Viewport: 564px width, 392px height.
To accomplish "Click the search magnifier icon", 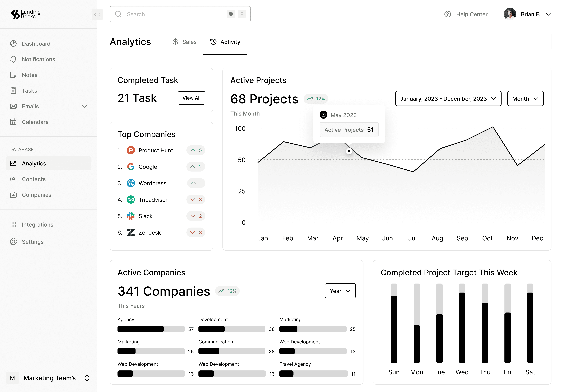I will coord(118,14).
